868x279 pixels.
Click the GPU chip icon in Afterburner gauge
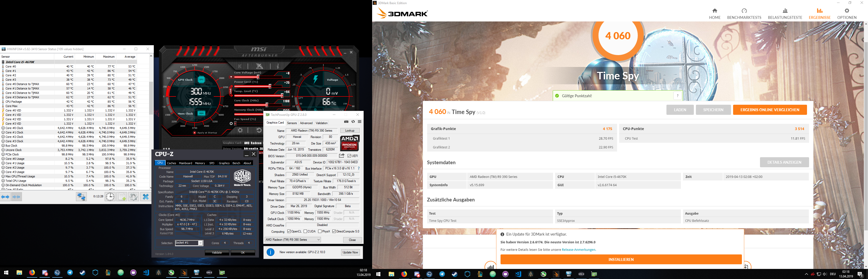click(202, 80)
